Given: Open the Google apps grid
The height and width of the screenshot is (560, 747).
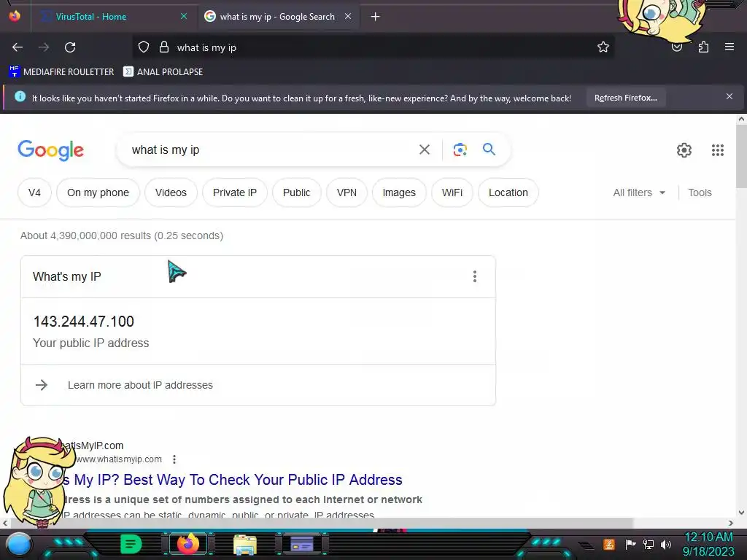Looking at the screenshot, I should [718, 150].
